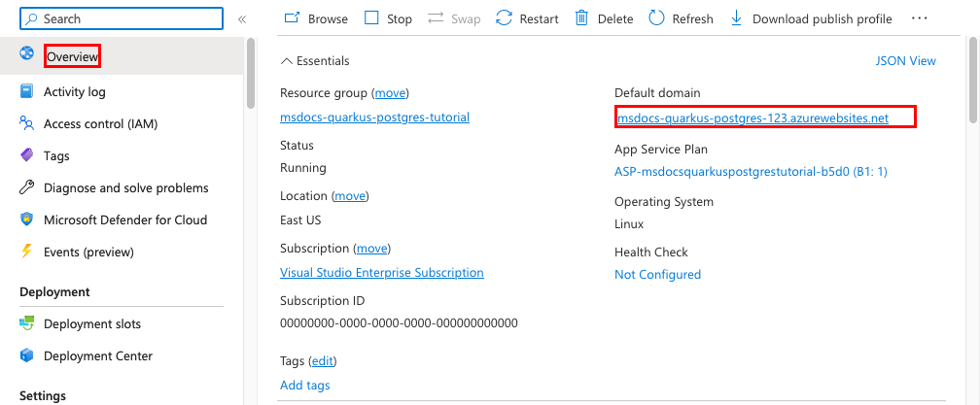Click the Swap command

tap(454, 18)
